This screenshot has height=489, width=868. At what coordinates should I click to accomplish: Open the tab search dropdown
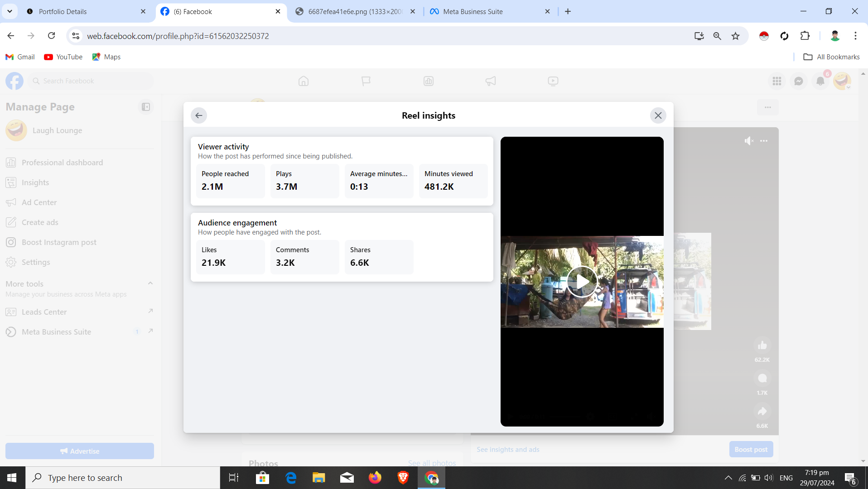pyautogui.click(x=10, y=12)
